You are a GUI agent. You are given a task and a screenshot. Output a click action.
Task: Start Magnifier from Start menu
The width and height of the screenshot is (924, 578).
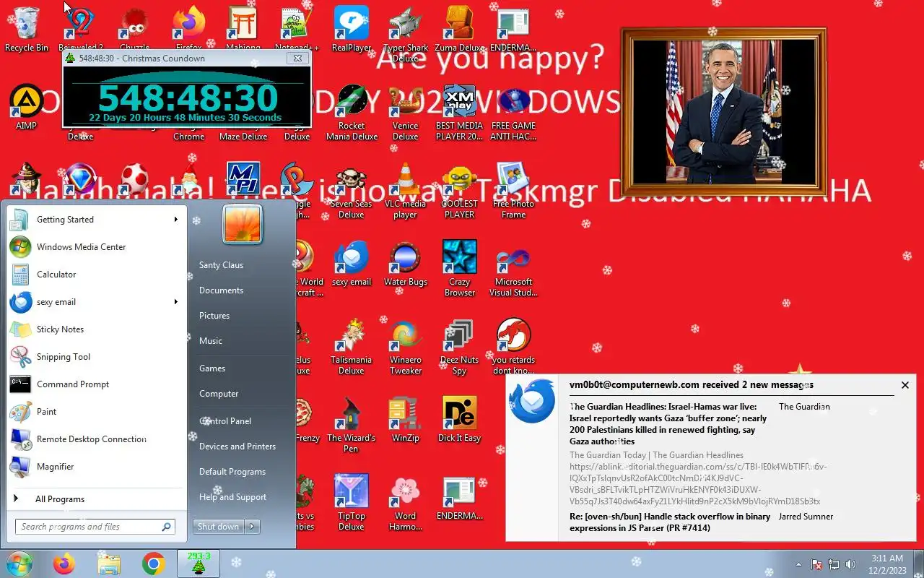tap(95, 466)
